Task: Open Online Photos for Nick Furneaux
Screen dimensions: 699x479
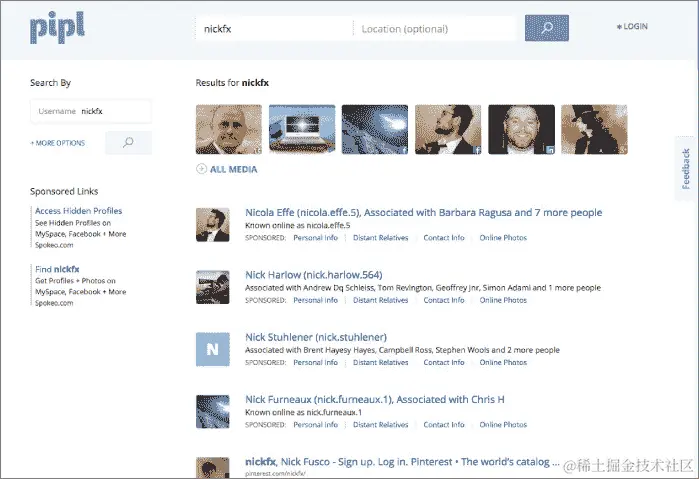Action: [503, 425]
